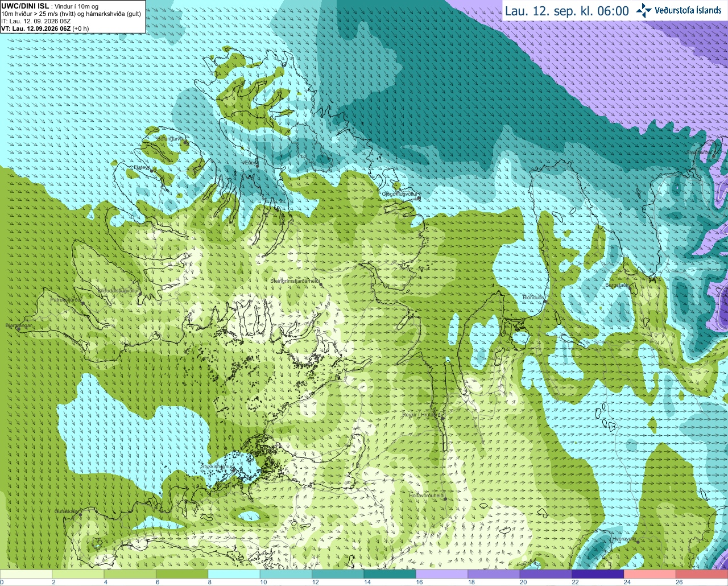The height and width of the screenshot is (586, 728).
Task: Click the Bolungarvík station marker
Action: [185, 143]
